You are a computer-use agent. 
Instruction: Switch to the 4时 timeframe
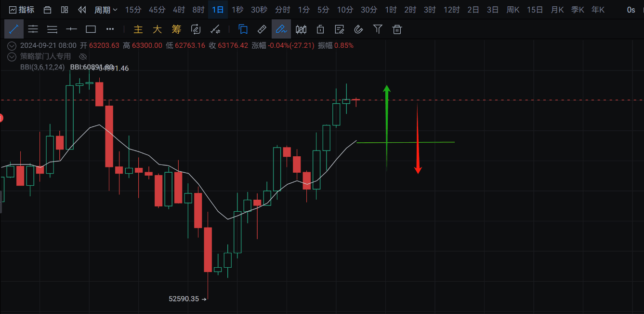pos(179,10)
